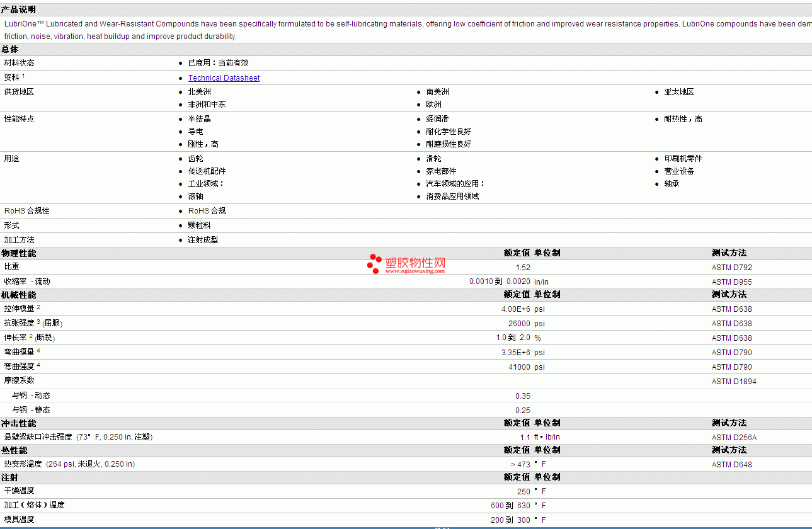The height and width of the screenshot is (529, 812).
Task: Select the "ASTM D792" test method
Action: [732, 268]
